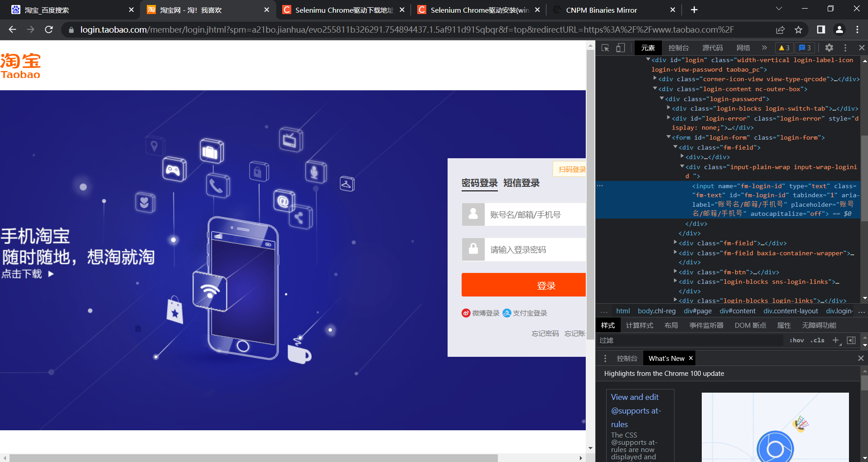Expand the fm-btn div node
Screen dimensions: 868x462
click(675, 272)
